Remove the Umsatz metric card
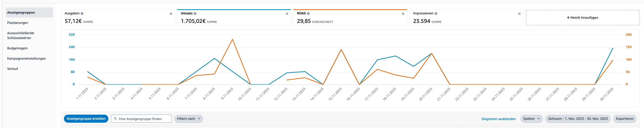The height and width of the screenshot is (128, 644). pyautogui.click(x=287, y=14)
